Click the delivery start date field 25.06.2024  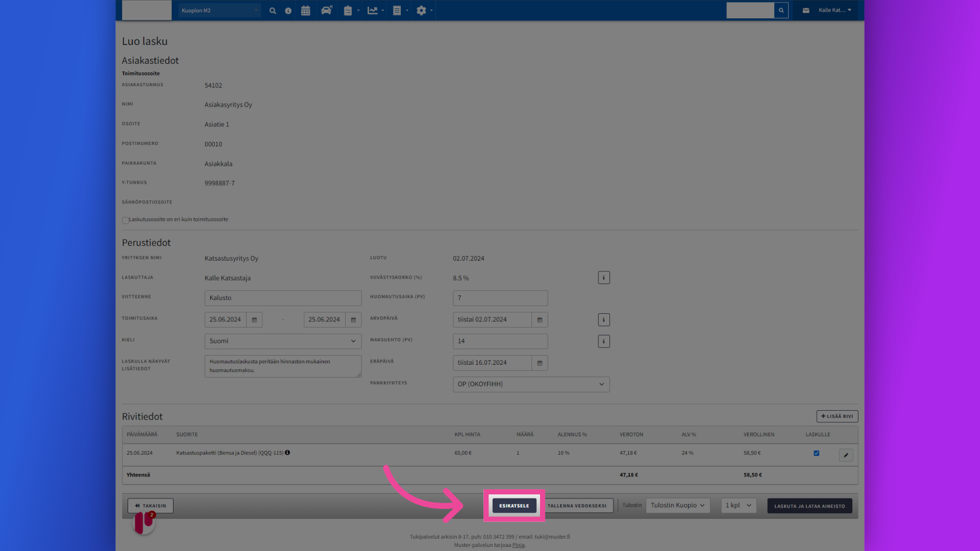(x=226, y=320)
